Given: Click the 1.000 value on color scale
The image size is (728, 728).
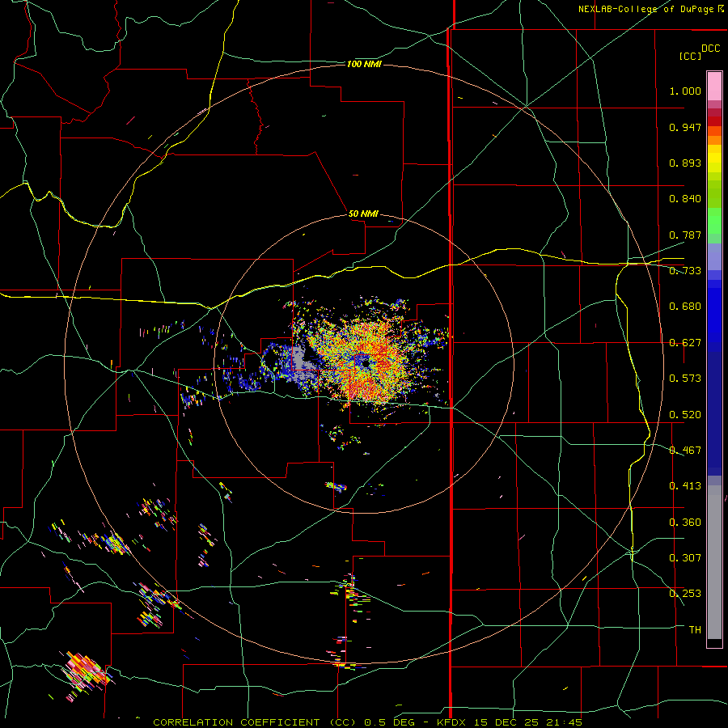Looking at the screenshot, I should (685, 91).
